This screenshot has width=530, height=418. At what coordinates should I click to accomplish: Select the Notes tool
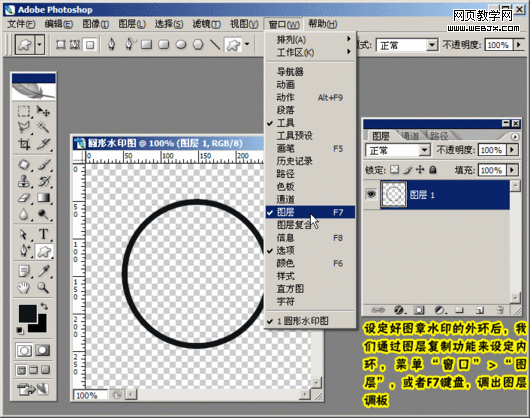coord(23,271)
